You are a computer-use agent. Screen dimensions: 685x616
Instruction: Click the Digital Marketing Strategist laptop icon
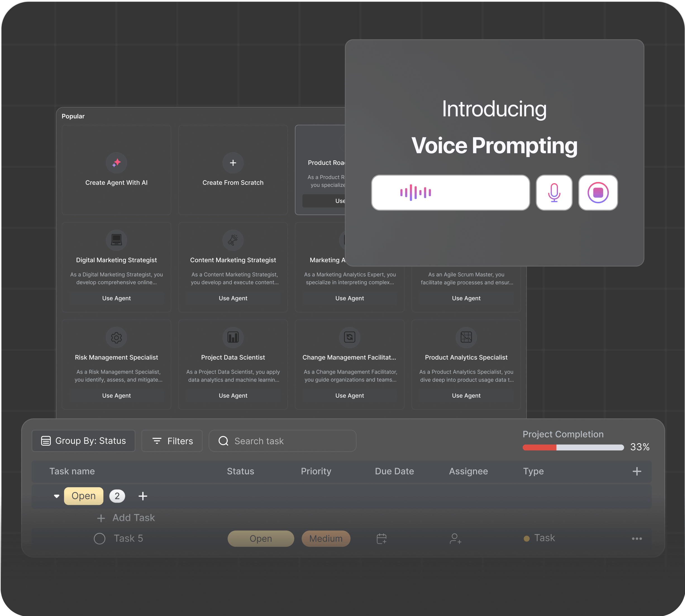click(116, 240)
